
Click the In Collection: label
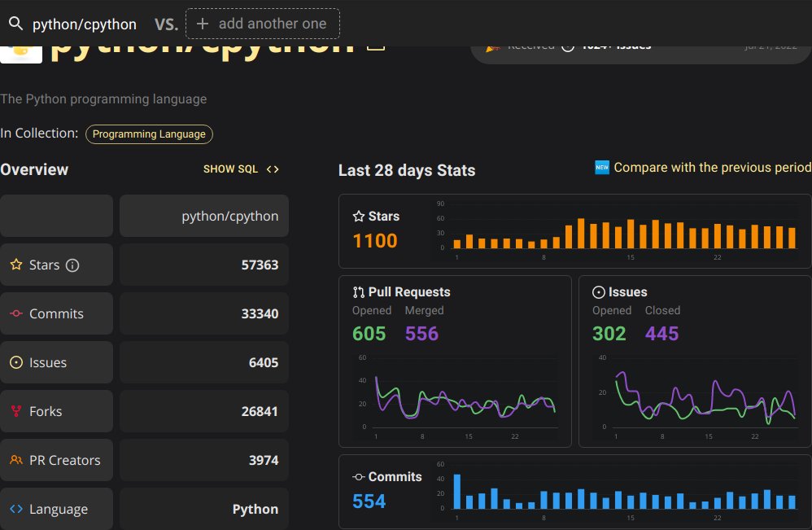click(39, 134)
